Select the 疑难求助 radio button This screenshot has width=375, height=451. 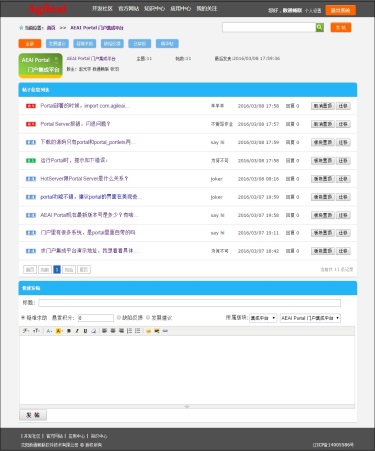pyautogui.click(x=23, y=318)
